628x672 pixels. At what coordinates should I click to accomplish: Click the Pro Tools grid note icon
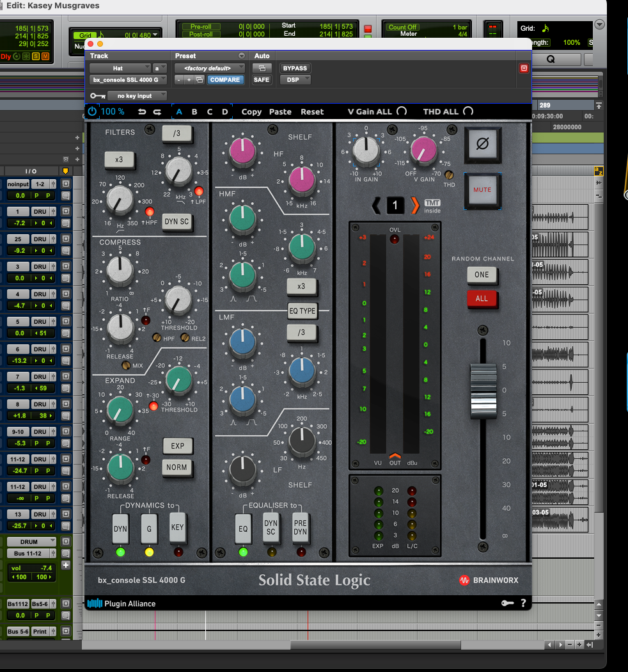(545, 28)
